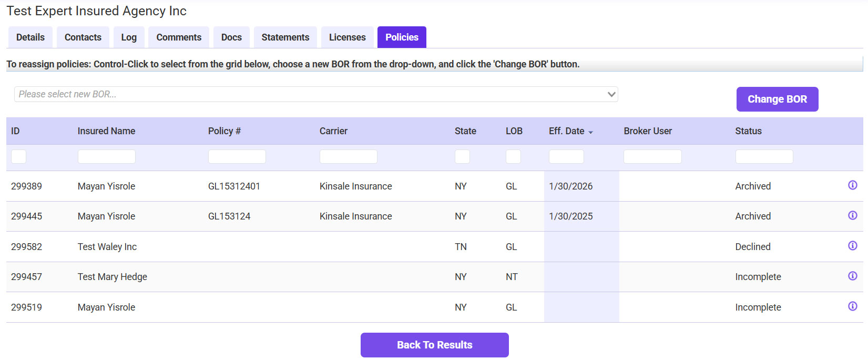View the Statements tab
The height and width of the screenshot is (359, 868).
[285, 37]
